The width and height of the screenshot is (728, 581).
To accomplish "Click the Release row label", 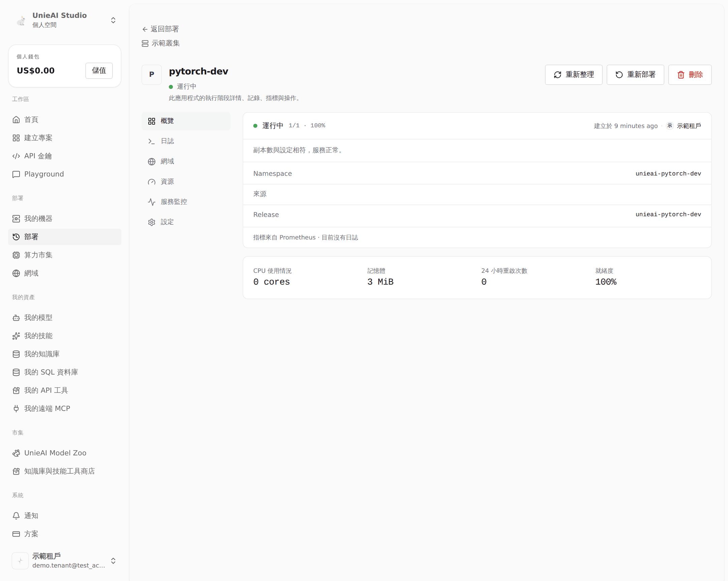I will 266,215.
